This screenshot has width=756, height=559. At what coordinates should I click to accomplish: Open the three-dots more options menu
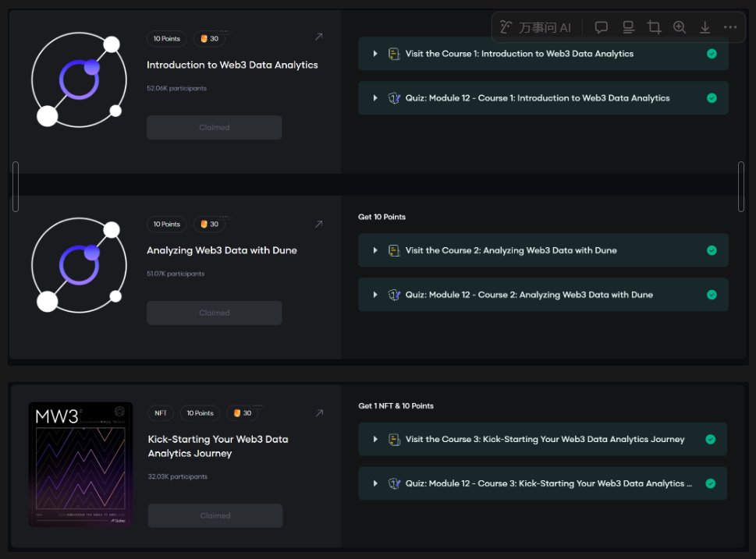730,27
